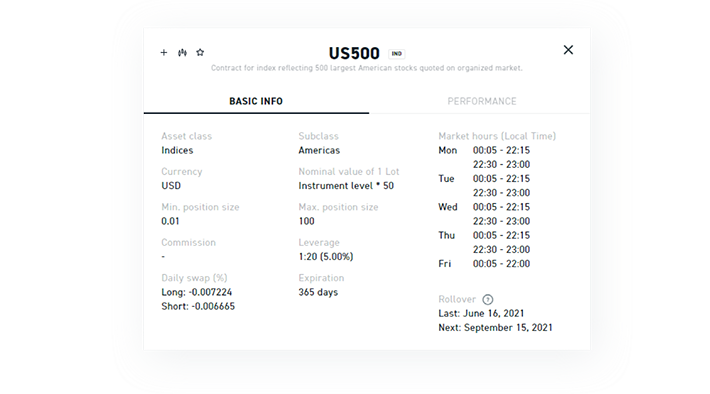This screenshot has width=710, height=394.
Task: Click the contract description subtitle text
Action: coord(366,68)
